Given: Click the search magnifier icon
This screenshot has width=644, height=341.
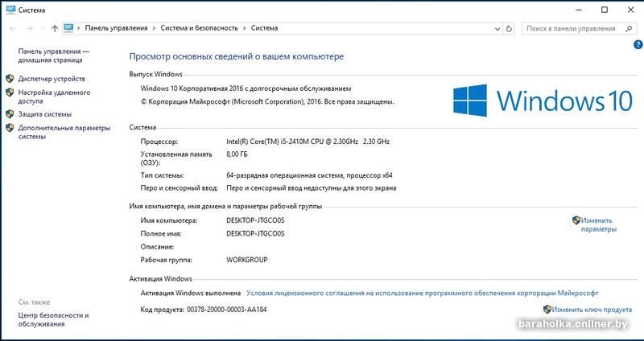Looking at the screenshot, I should click(629, 28).
